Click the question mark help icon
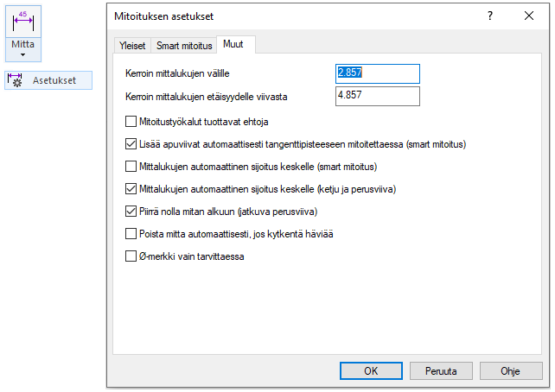The image size is (555, 392). pyautogui.click(x=490, y=16)
